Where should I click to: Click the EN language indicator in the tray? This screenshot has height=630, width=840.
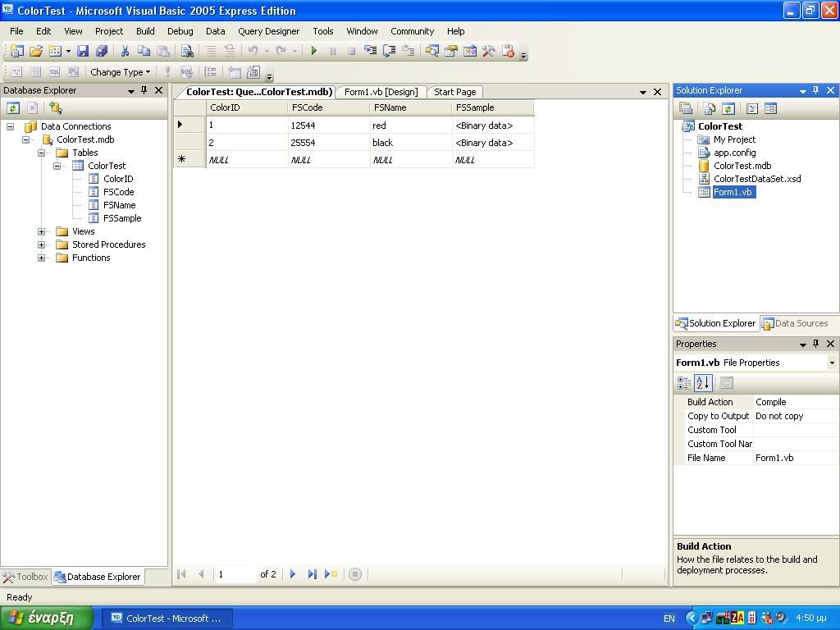[x=669, y=619]
